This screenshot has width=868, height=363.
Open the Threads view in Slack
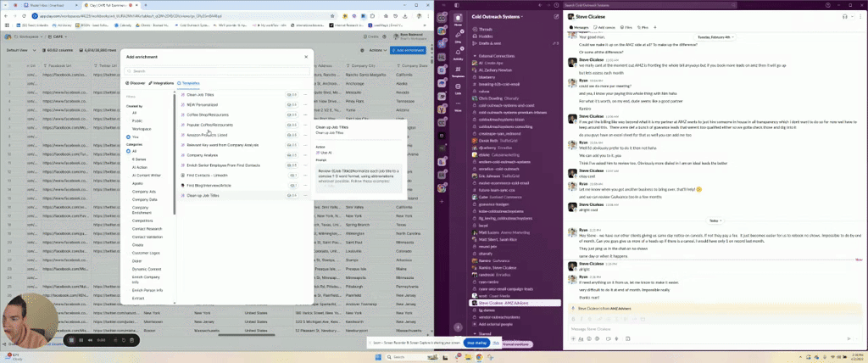click(x=487, y=30)
